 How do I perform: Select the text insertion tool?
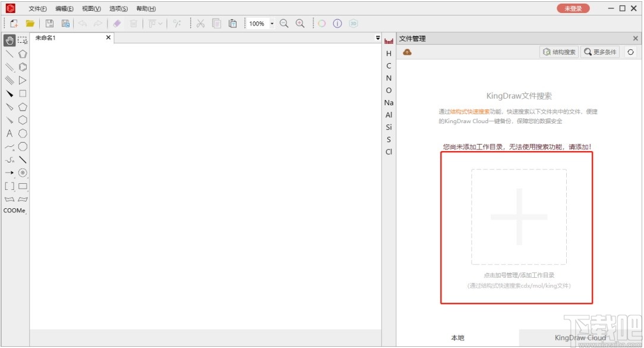[x=8, y=133]
